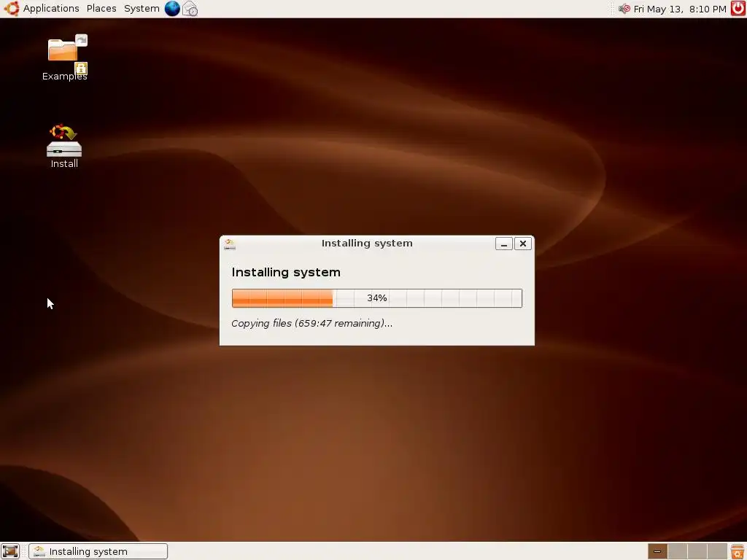Open the Places menu

point(101,9)
